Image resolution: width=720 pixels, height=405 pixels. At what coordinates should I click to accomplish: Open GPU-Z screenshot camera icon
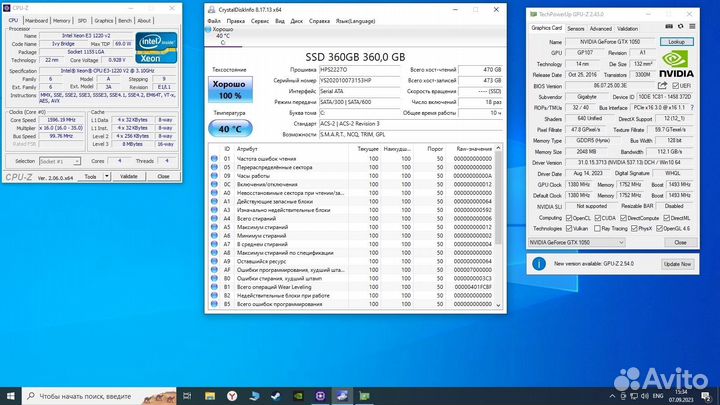669,27
